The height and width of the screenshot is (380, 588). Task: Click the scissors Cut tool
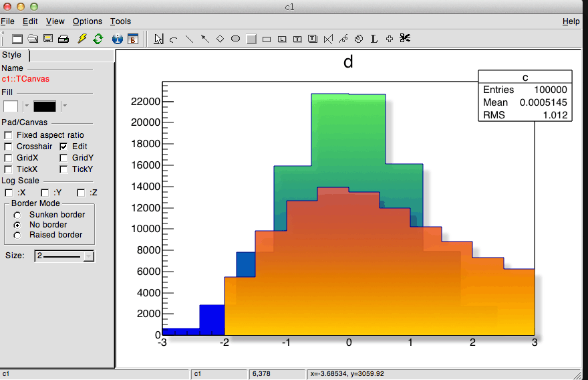(404, 39)
